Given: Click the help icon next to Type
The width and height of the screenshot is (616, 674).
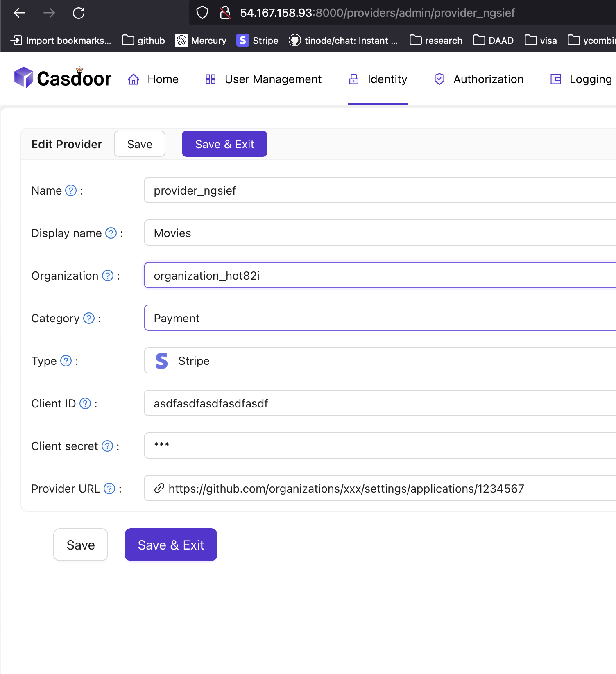Looking at the screenshot, I should [66, 361].
